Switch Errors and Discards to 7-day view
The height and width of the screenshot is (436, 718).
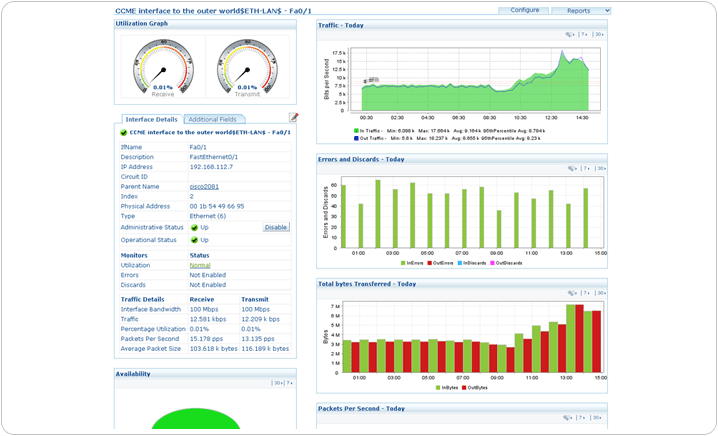[585, 168]
